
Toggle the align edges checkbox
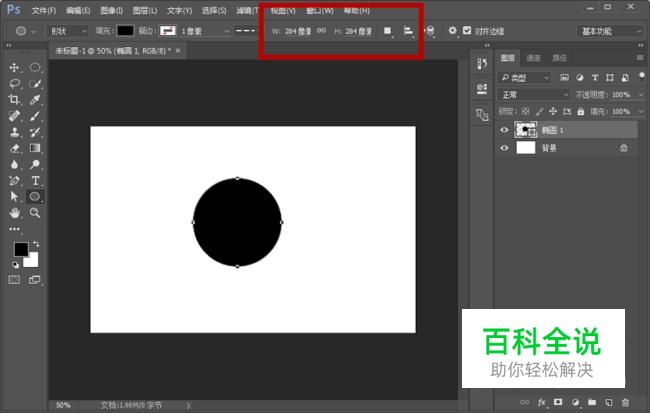click(x=467, y=30)
